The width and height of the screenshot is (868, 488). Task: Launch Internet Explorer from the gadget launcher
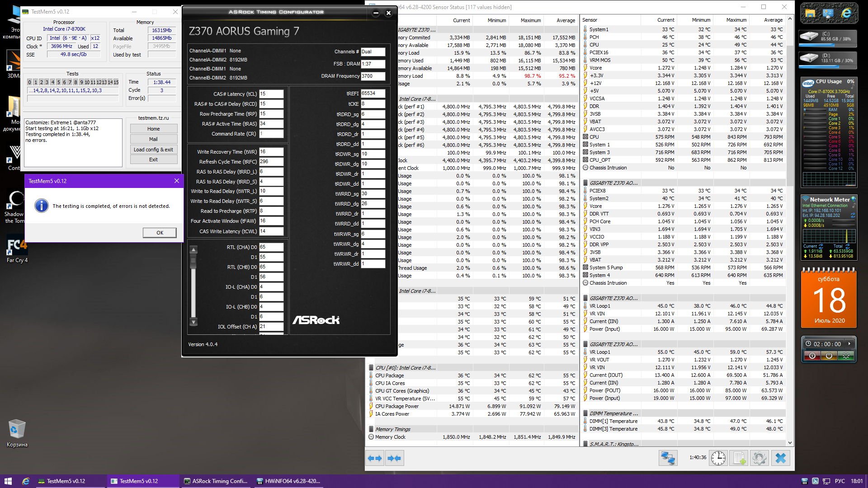pos(846,14)
